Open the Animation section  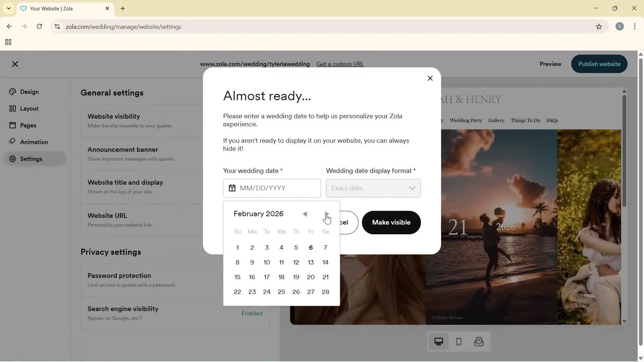coord(34,142)
